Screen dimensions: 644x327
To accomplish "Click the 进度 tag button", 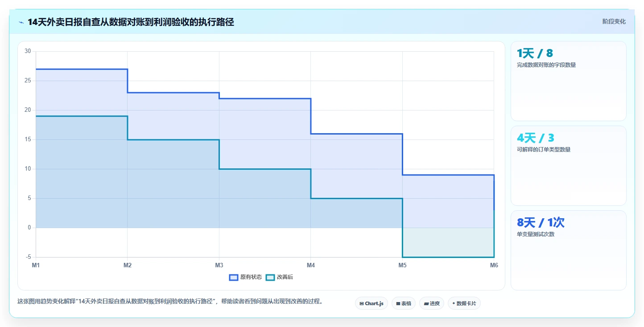I will click(x=432, y=303).
